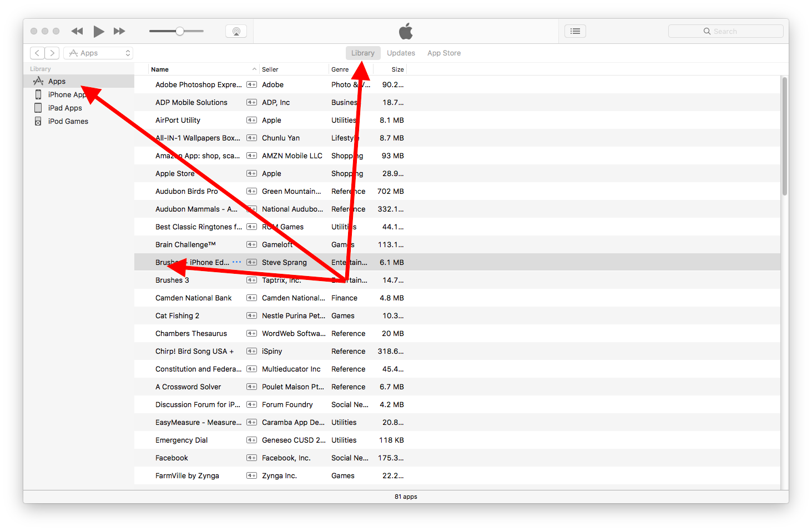
Task: Select the "EasyMeasure - Measure..." app row
Action: 457,422
